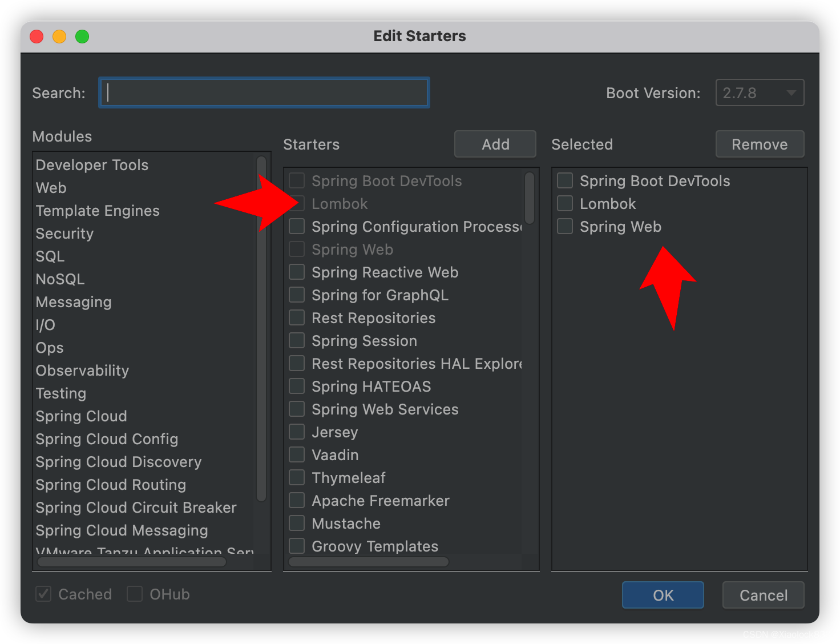Confirm with the OK button
This screenshot has width=840, height=644.
663,595
